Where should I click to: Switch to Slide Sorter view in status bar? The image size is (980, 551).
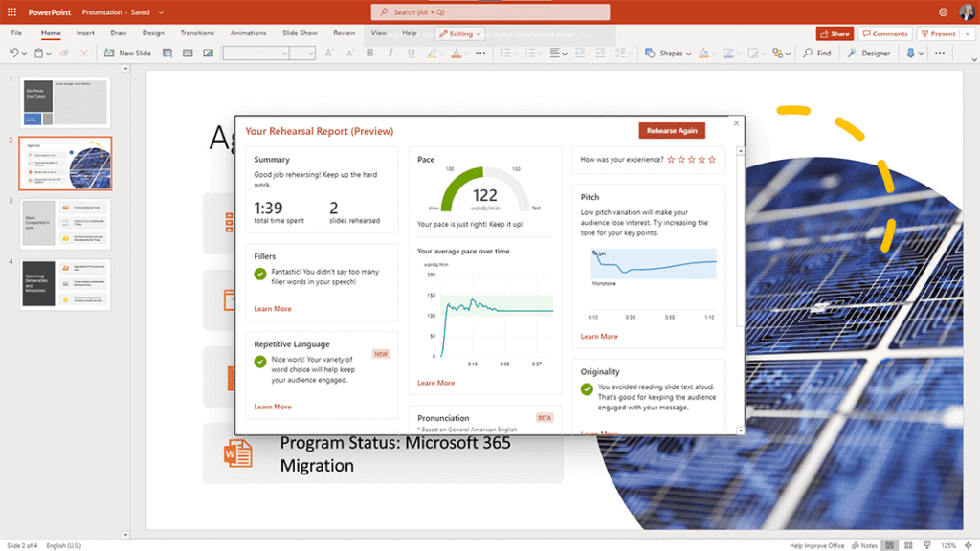(906, 545)
